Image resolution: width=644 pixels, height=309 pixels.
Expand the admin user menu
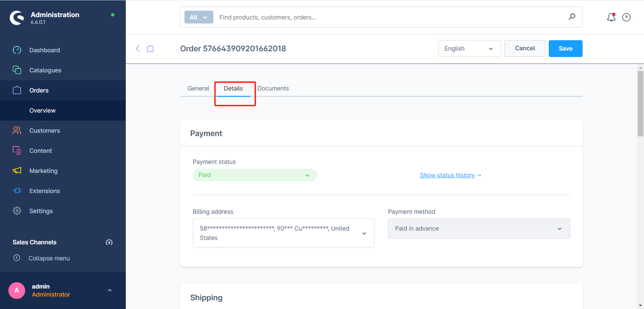(x=110, y=290)
